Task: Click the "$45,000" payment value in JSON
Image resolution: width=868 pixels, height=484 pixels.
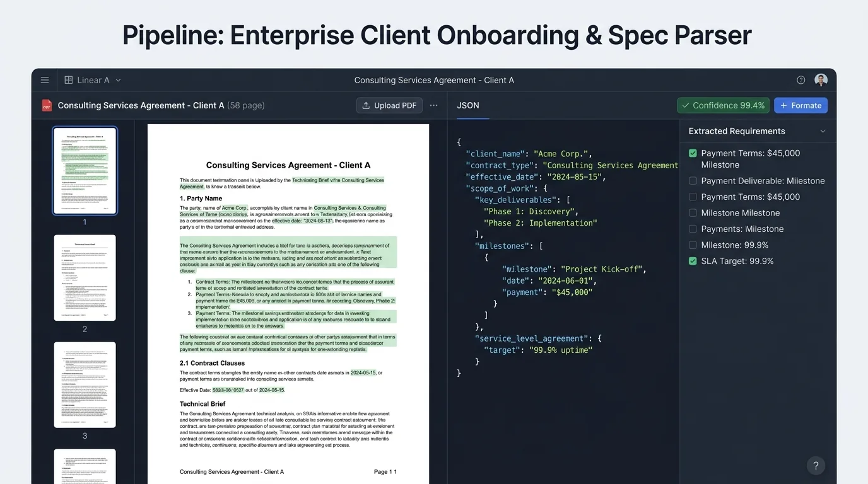Action: (x=572, y=292)
